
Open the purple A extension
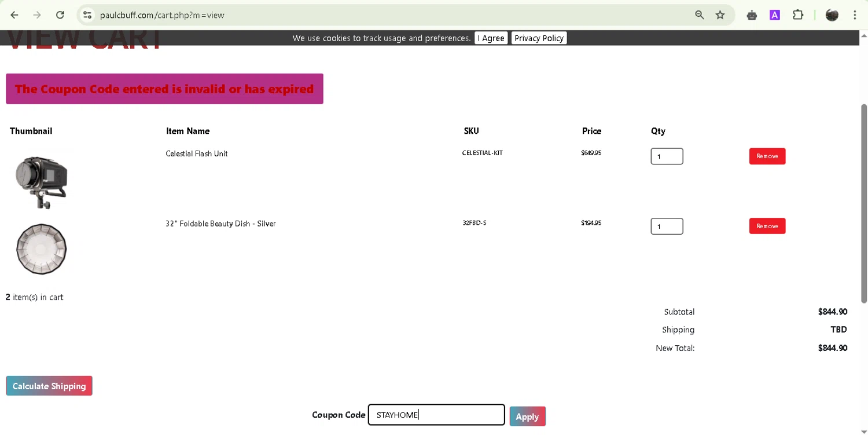coord(775,15)
